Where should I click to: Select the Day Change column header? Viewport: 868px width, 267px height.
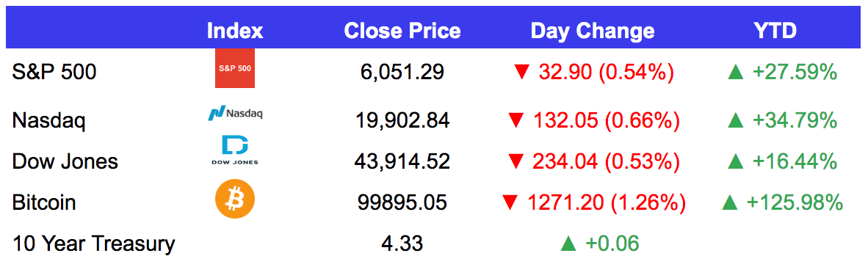pos(593,31)
